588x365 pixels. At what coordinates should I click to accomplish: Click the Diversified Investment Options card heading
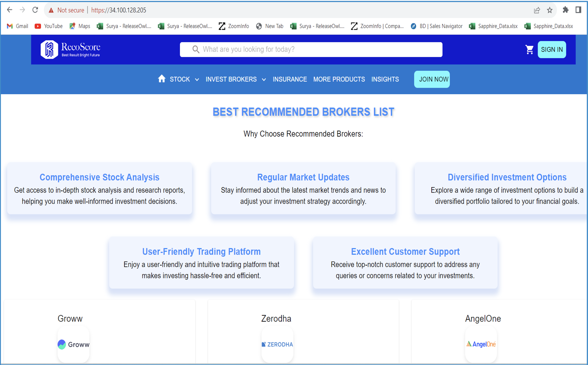[507, 177]
